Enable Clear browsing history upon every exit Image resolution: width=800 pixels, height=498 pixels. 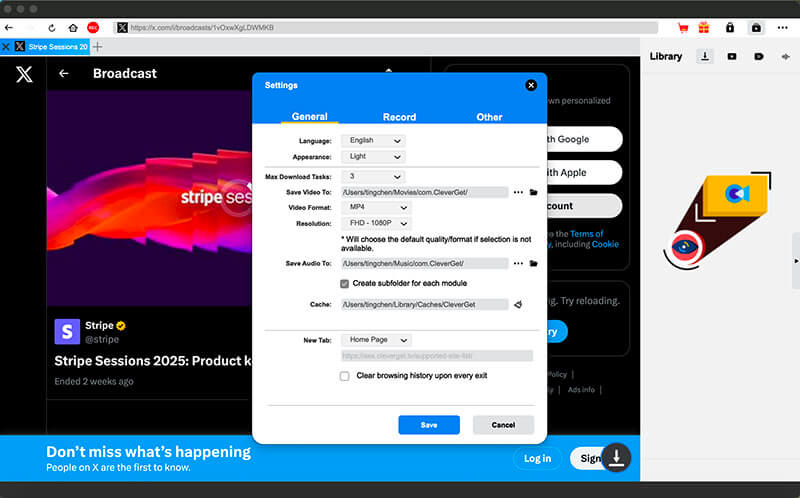(344, 376)
